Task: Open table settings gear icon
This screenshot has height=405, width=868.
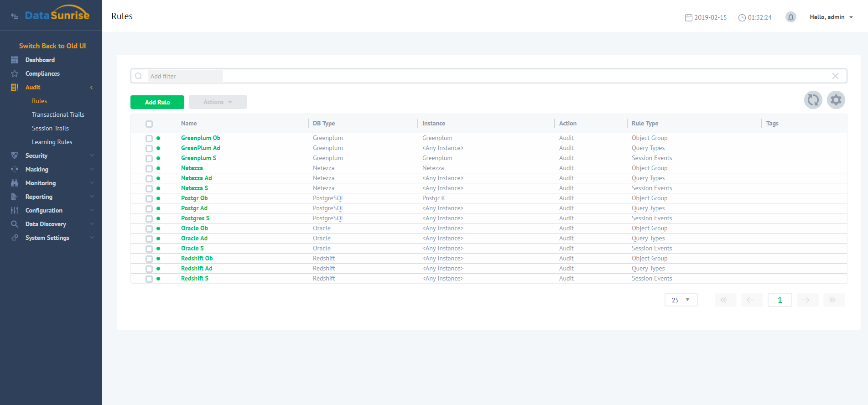Action: coord(836,100)
